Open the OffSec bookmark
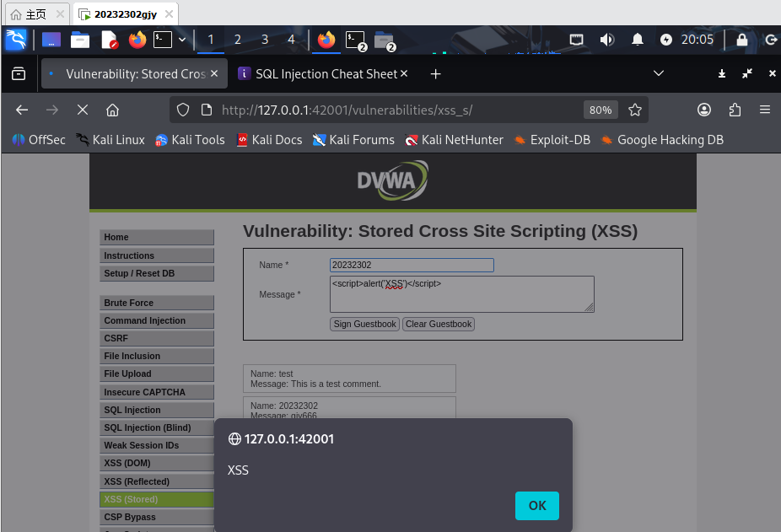 39,140
